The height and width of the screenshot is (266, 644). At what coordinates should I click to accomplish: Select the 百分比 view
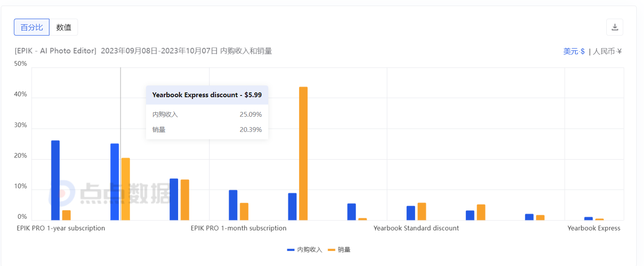click(x=31, y=27)
